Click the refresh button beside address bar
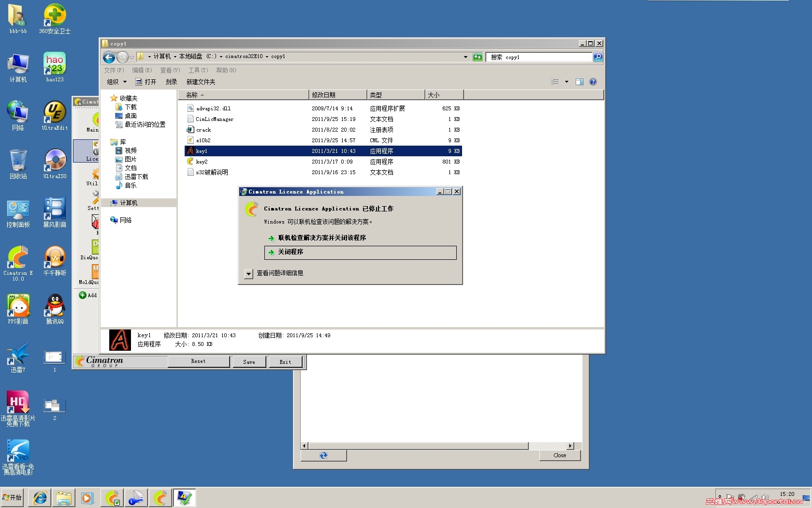 point(478,57)
